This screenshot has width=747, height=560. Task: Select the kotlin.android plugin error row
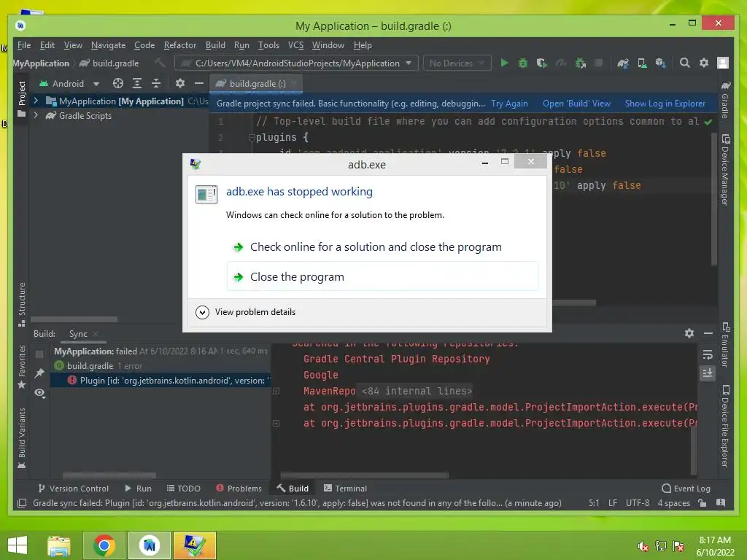[x=161, y=380]
